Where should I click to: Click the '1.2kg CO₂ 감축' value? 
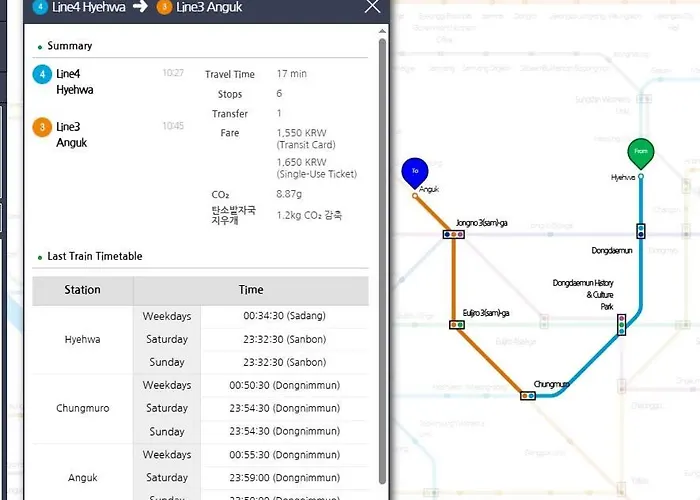[x=309, y=215]
